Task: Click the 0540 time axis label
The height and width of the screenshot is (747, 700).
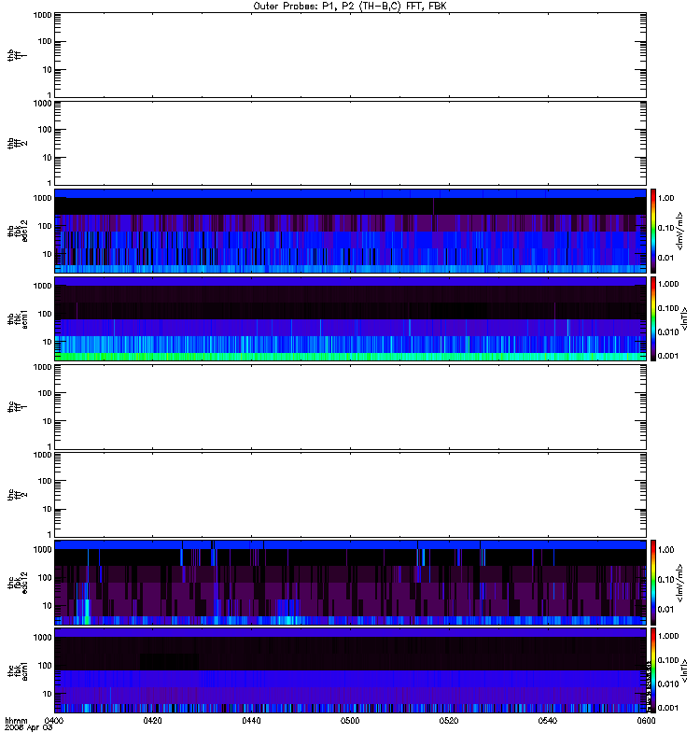Action: 548,721
